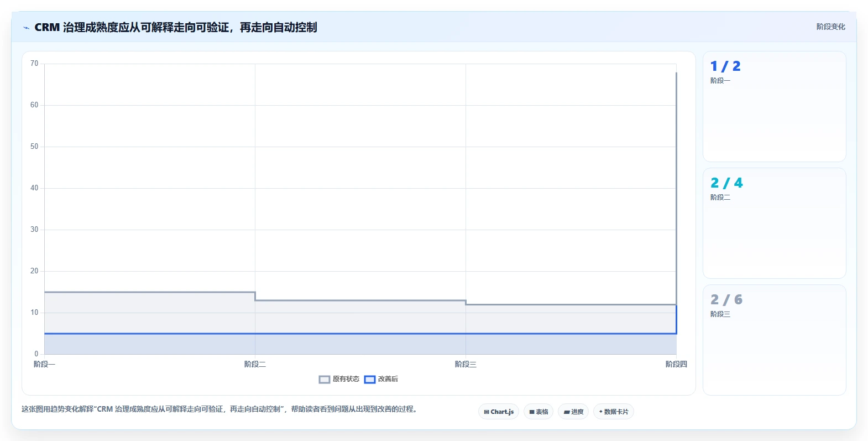Image resolution: width=868 pixels, height=441 pixels.
Task: Open the 1 / 2 阶段一 card
Action: pyautogui.click(x=775, y=107)
